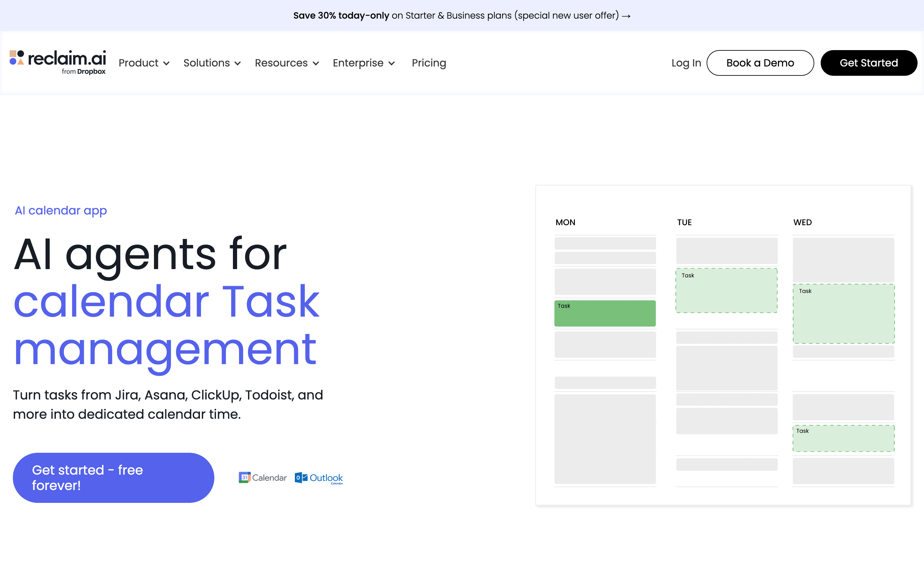The width and height of the screenshot is (924, 578).
Task: Click Get started - free forever! button
Action: 113,477
